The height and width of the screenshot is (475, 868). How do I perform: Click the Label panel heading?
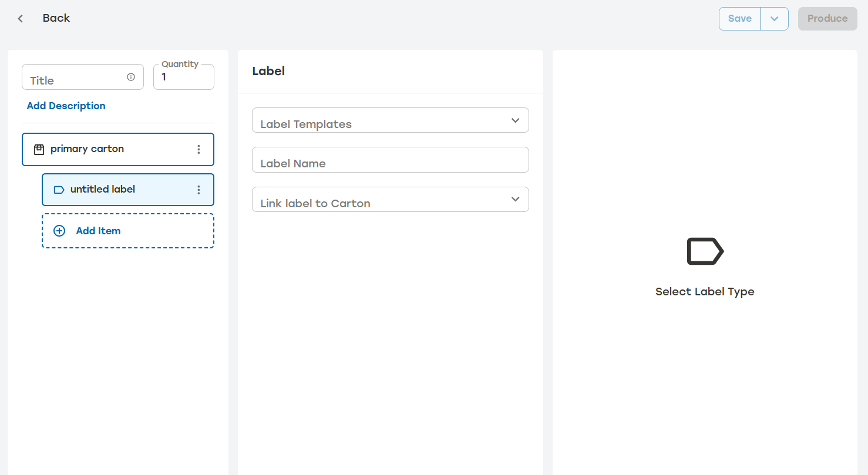coord(268,71)
